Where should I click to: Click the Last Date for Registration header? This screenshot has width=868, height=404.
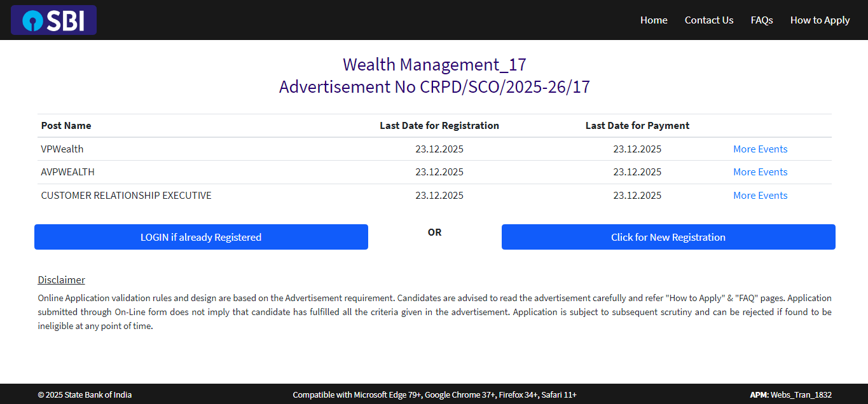(439, 125)
